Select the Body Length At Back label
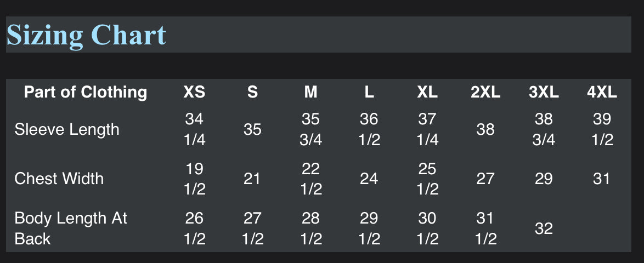644x263 pixels. click(71, 228)
